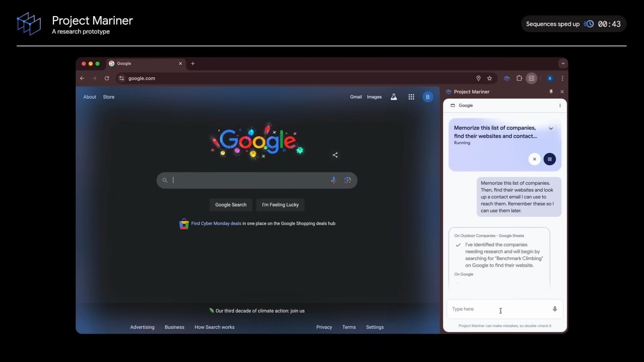This screenshot has height=362, width=644.
Task: Click the microphone icon in Google's search bar
Action: coord(333,180)
